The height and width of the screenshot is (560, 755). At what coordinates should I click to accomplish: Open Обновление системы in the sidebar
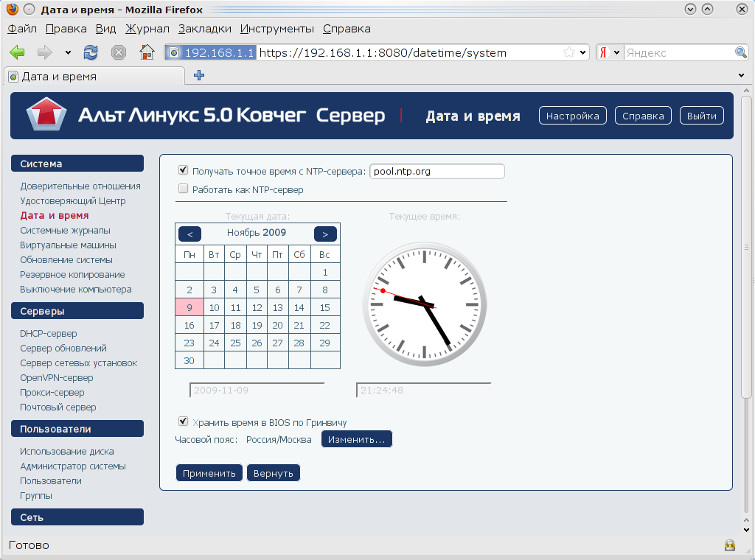(x=66, y=260)
